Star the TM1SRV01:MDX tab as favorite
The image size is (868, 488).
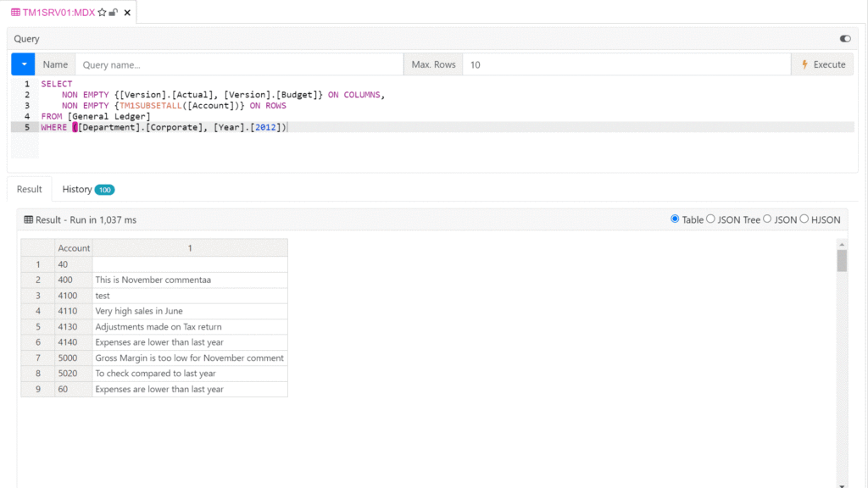click(x=103, y=13)
